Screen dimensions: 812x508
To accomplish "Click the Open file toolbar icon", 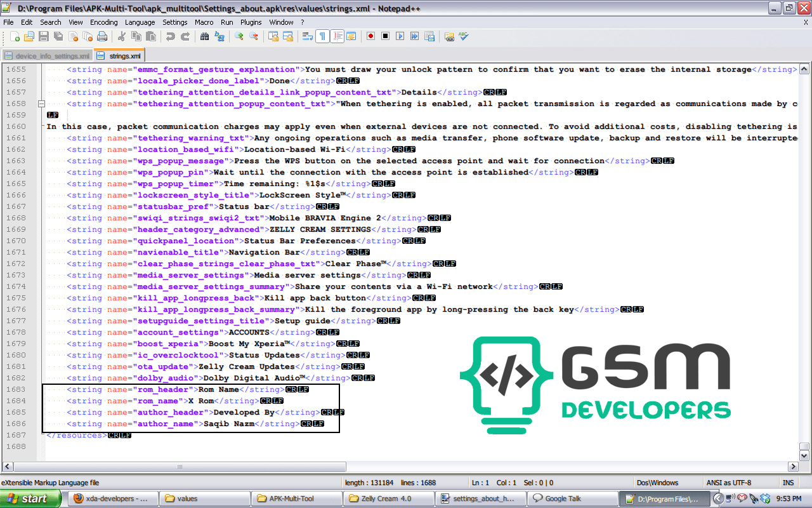I will [x=30, y=36].
